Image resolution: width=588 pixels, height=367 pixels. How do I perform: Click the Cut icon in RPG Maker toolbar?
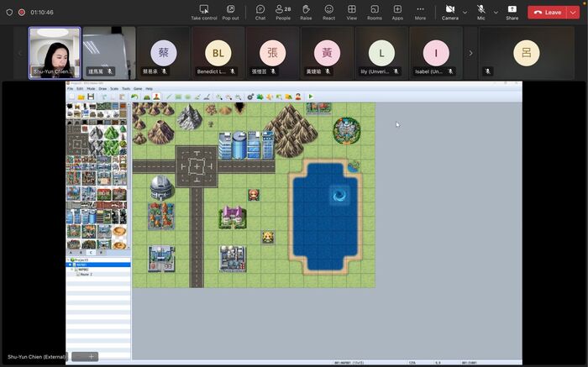click(105, 97)
